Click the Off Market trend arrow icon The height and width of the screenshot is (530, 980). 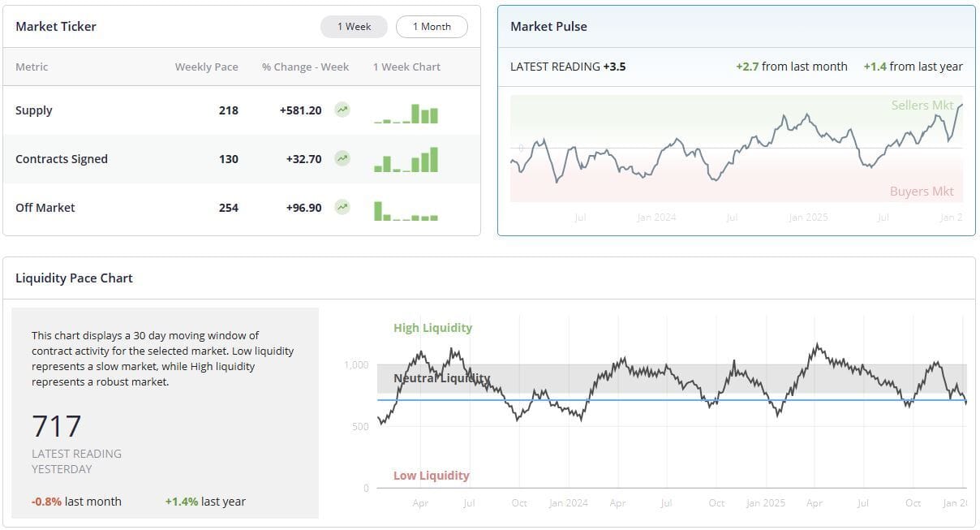tap(342, 207)
